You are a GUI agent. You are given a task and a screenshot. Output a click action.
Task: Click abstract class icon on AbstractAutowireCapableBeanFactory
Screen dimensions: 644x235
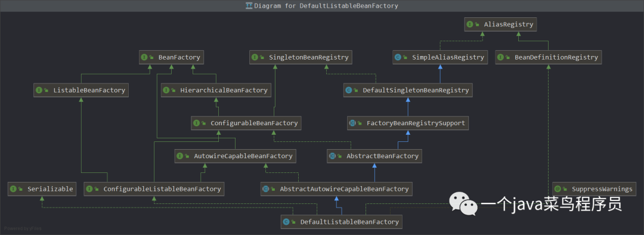click(266, 189)
